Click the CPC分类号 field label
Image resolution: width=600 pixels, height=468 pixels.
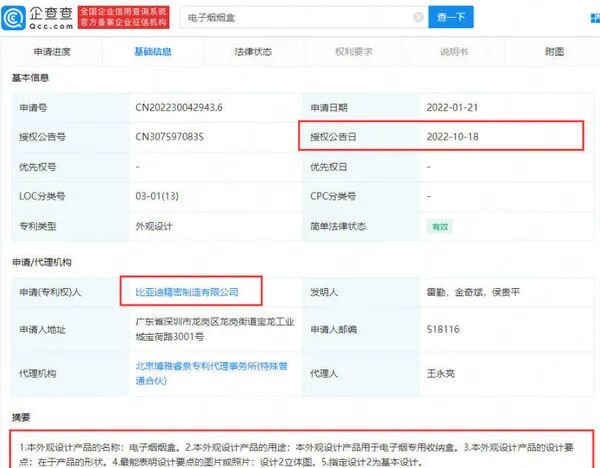click(x=333, y=196)
